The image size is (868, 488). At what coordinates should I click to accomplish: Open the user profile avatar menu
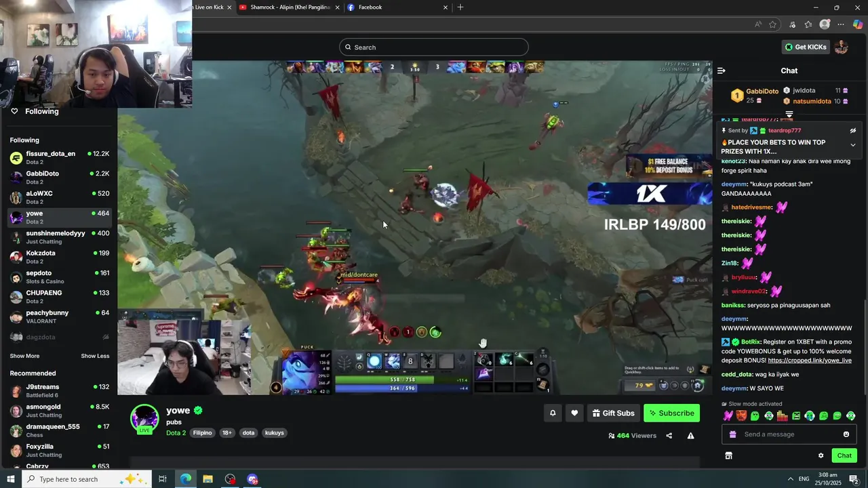842,47
